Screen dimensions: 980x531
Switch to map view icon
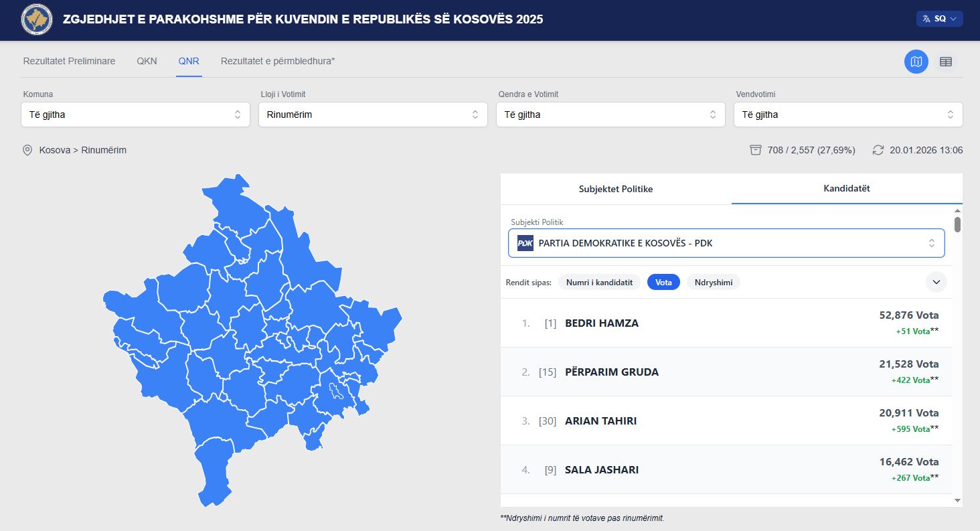point(916,62)
